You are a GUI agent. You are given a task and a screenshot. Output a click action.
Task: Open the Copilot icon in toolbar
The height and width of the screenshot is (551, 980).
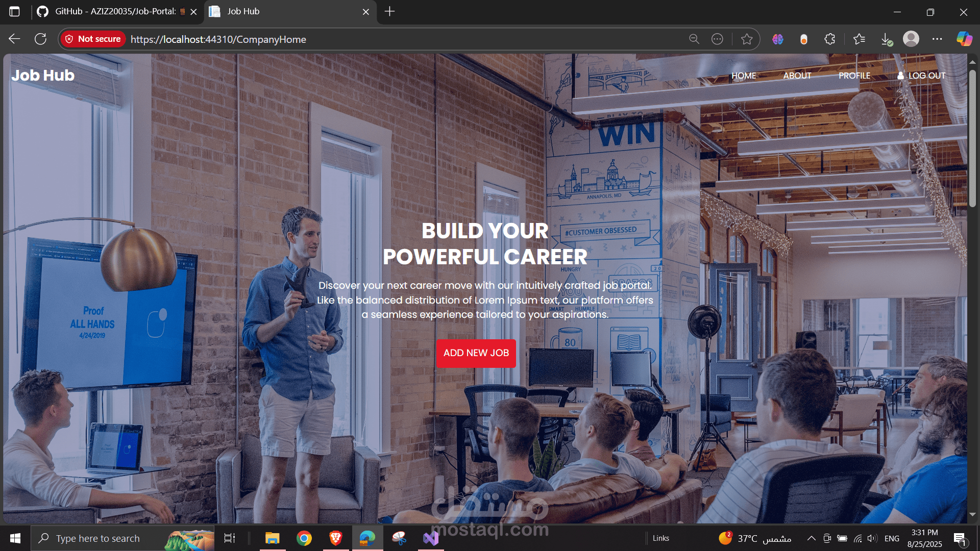pos(964,39)
